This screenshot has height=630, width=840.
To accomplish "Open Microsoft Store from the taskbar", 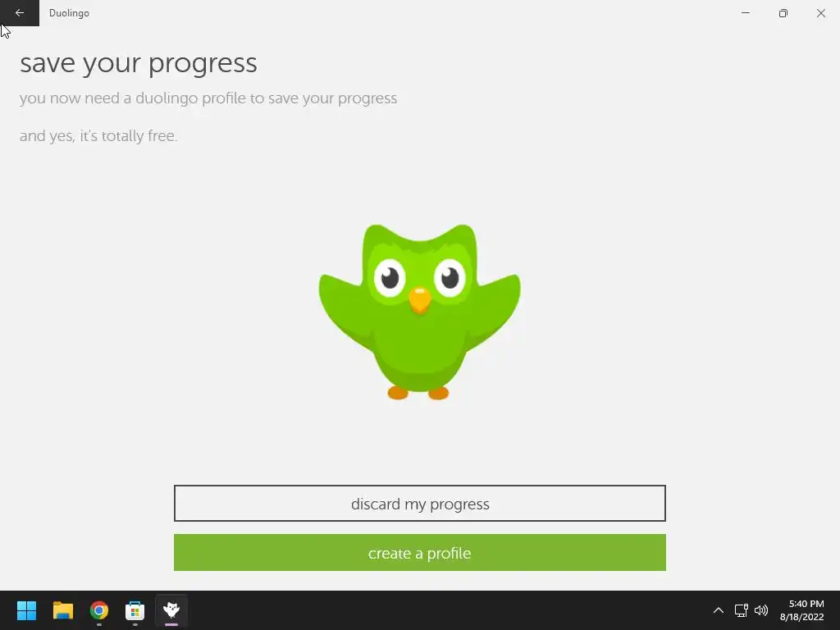I will click(135, 610).
